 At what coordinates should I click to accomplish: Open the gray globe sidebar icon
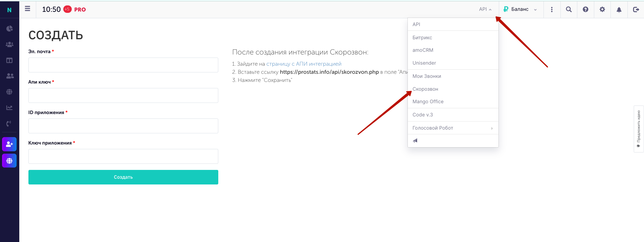9,92
